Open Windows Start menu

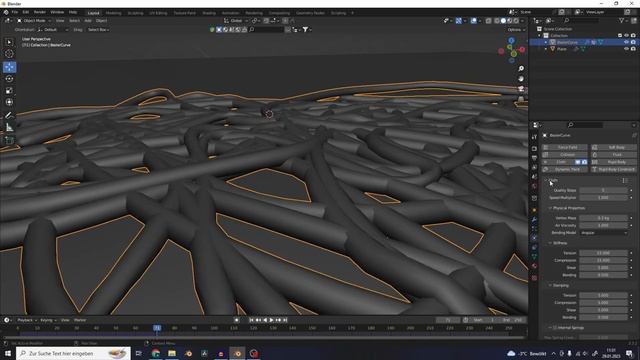(8, 353)
